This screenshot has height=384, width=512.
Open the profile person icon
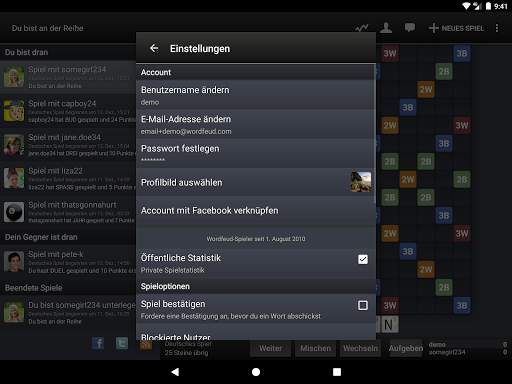pos(386,28)
